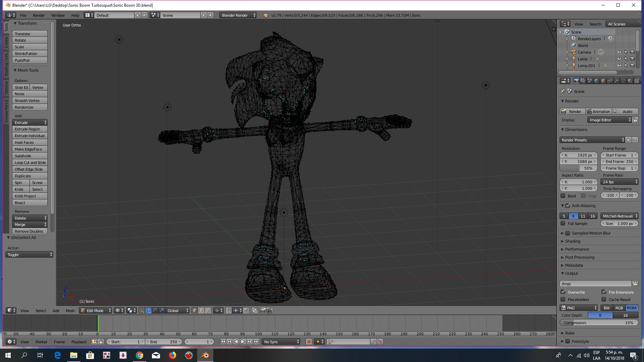The height and width of the screenshot is (362, 644).
Task: Jump to last frame in timeline
Action: tap(256, 342)
